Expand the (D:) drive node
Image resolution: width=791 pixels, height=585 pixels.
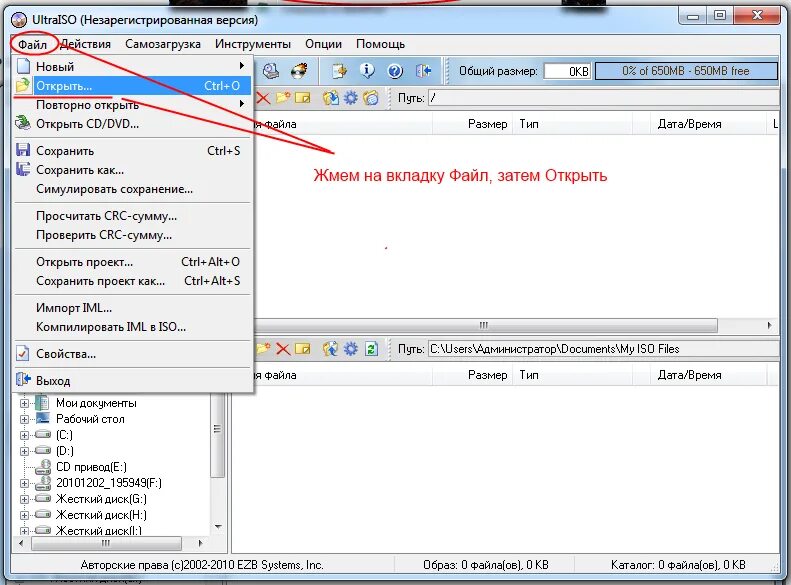pos(24,451)
